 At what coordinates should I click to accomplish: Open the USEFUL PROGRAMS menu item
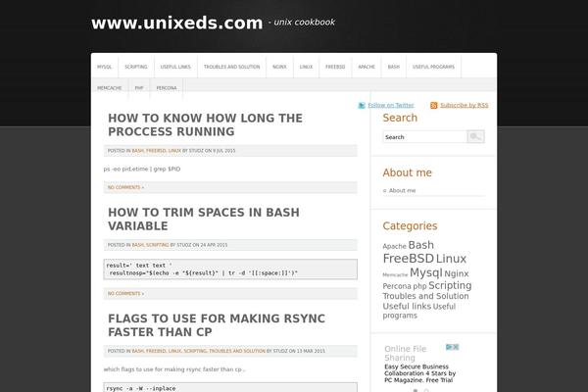point(433,67)
